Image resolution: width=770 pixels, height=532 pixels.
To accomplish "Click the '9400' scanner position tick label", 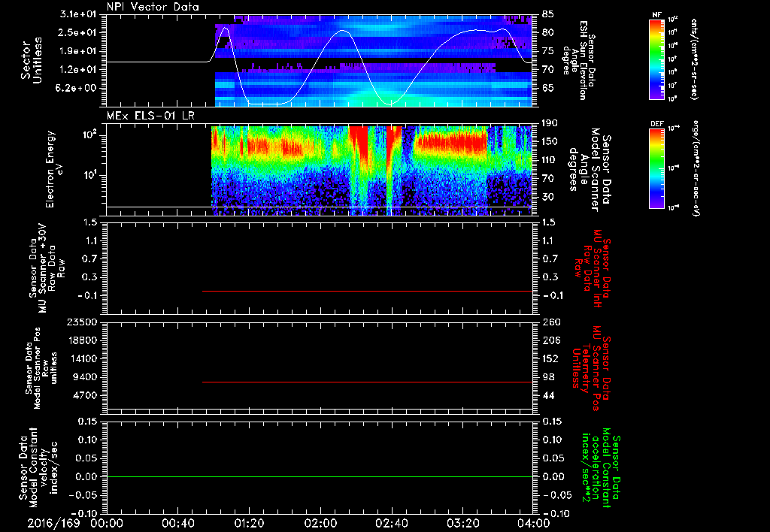I will [x=85, y=377].
